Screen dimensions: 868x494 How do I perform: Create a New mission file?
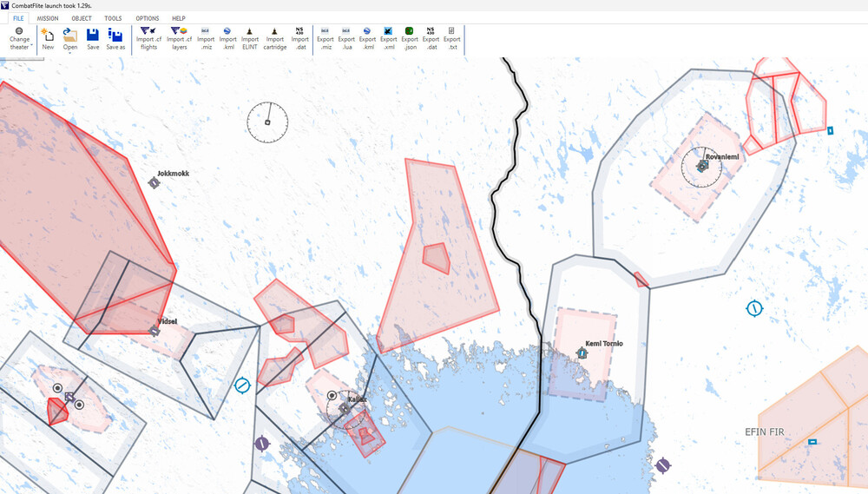pyautogui.click(x=48, y=39)
